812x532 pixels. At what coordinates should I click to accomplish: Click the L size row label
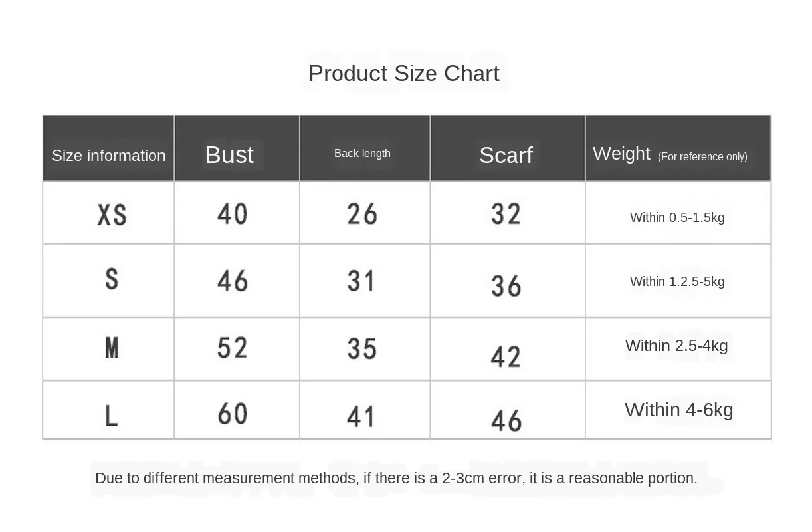(x=112, y=416)
